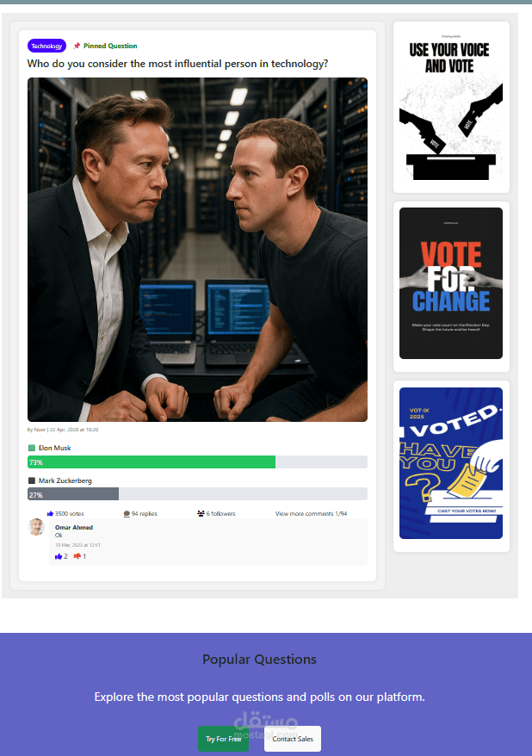Screen dimensions: 532x756
Task: Click the thumbs-up icon next to 3500 votes
Action: tap(50, 513)
